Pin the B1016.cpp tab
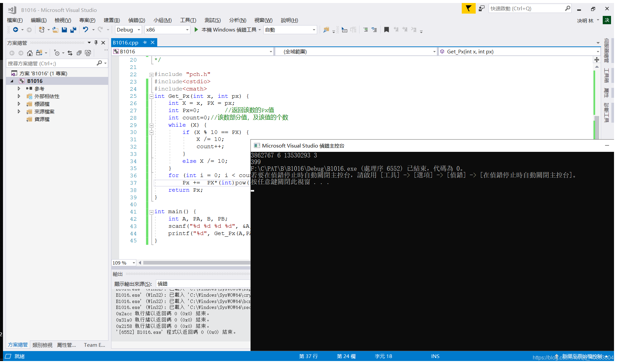The height and width of the screenshot is (364, 617). pyautogui.click(x=145, y=42)
